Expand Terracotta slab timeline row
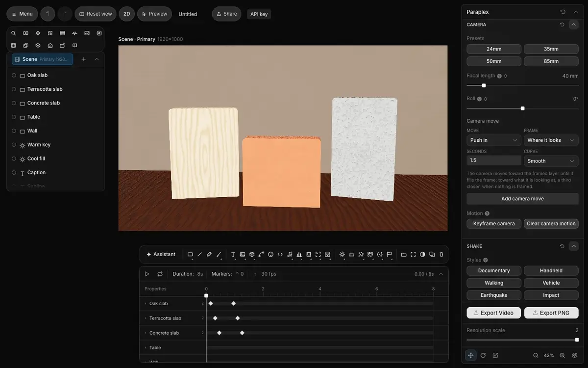The image size is (588, 368). [146, 318]
